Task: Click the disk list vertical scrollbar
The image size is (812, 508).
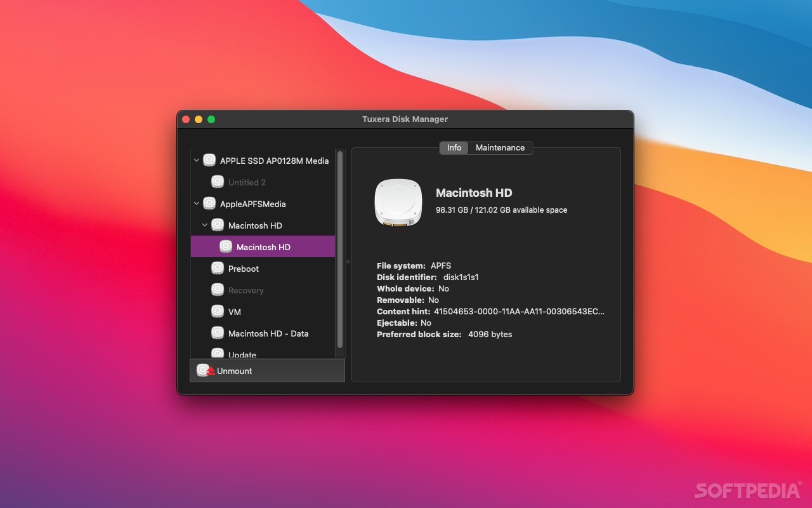Action: [x=340, y=249]
